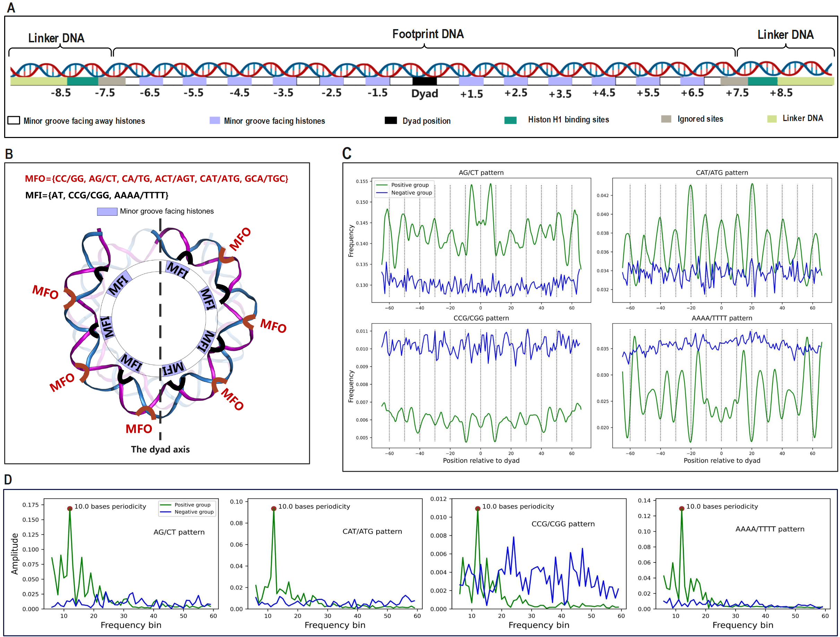This screenshot has height=637, width=840.
Task: Click the Footprint DNA label
Action: [x=428, y=34]
